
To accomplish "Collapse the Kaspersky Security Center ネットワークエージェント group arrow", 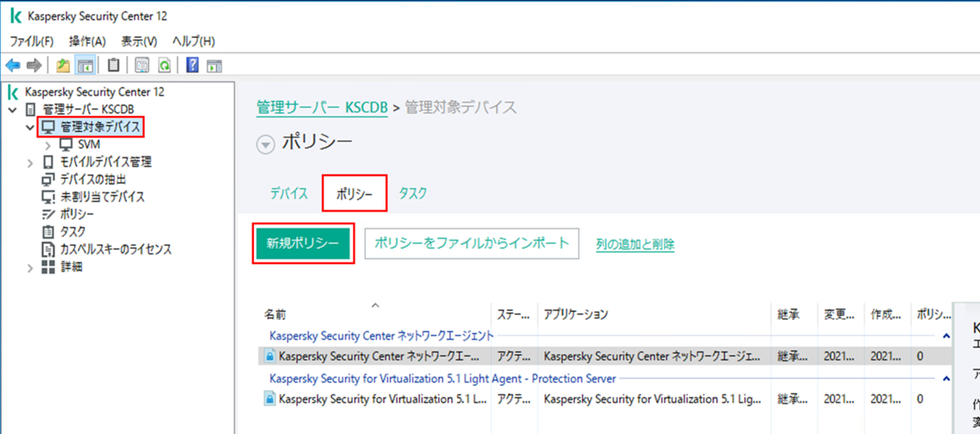I will tap(946, 335).
